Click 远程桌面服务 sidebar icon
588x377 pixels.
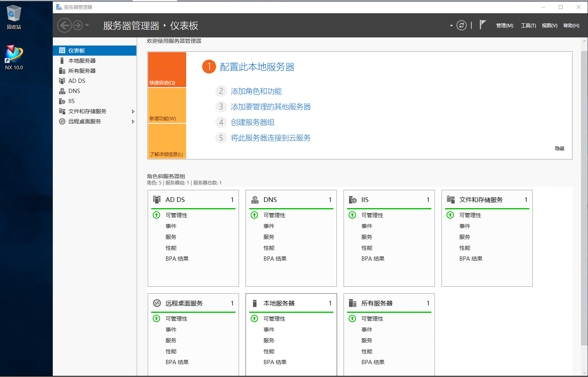point(62,121)
